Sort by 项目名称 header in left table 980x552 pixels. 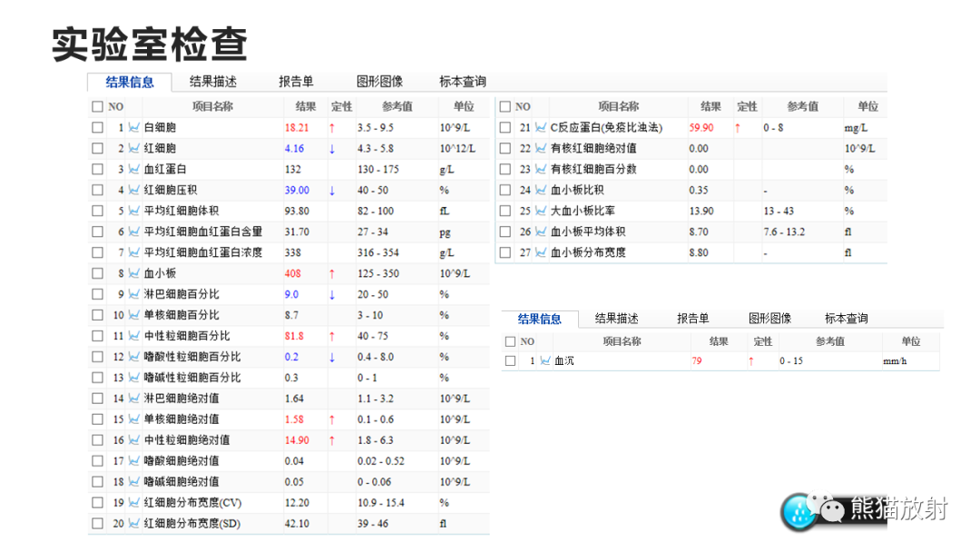212,106
